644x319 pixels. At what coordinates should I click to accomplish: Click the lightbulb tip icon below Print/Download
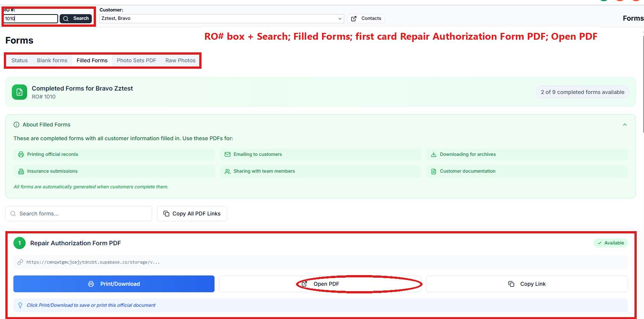20,305
